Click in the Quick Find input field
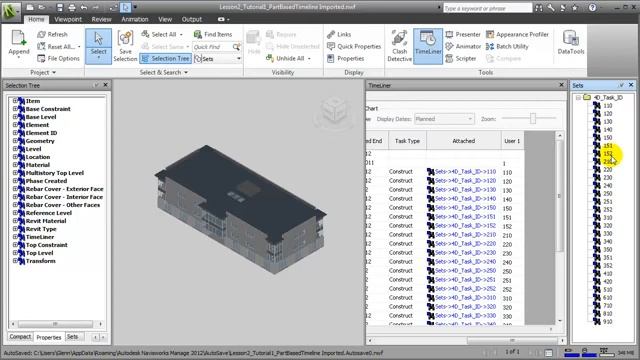Image resolution: width=640 pixels, height=360 pixels. (212, 47)
